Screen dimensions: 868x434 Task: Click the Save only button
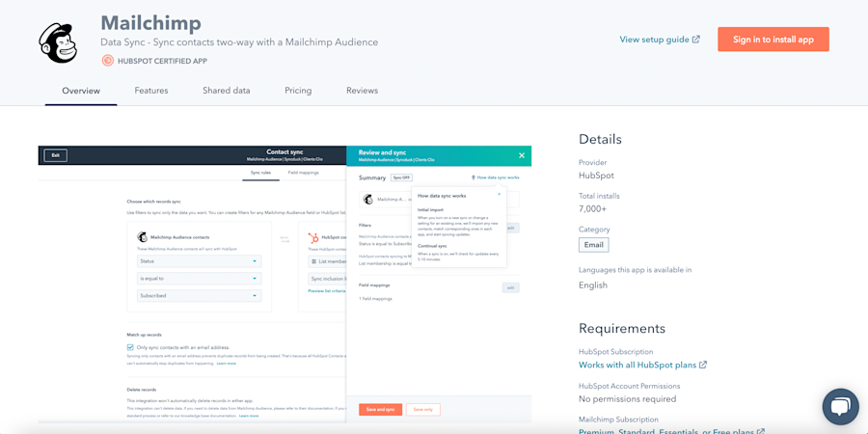tap(423, 410)
